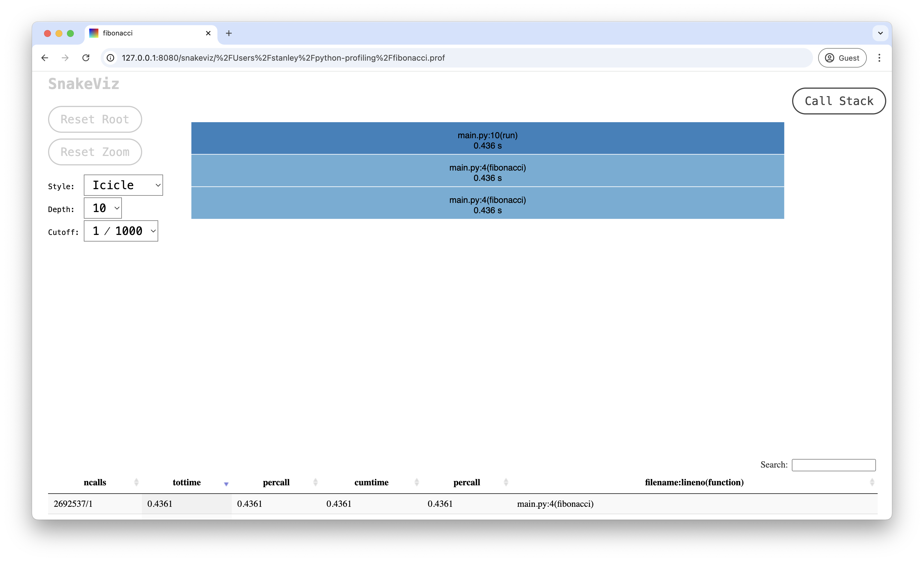Click the browser forward arrow
This screenshot has height=562, width=924.
[x=65, y=58]
